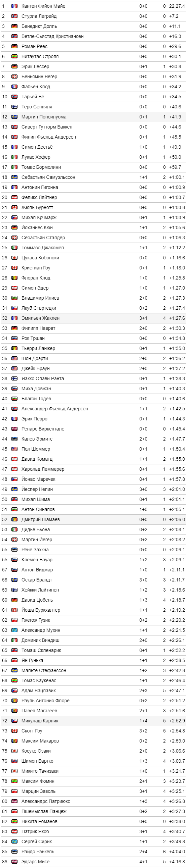Click the German flag beside Бенедикт Долль
Screen dimensions: 186x868
coord(14,26)
